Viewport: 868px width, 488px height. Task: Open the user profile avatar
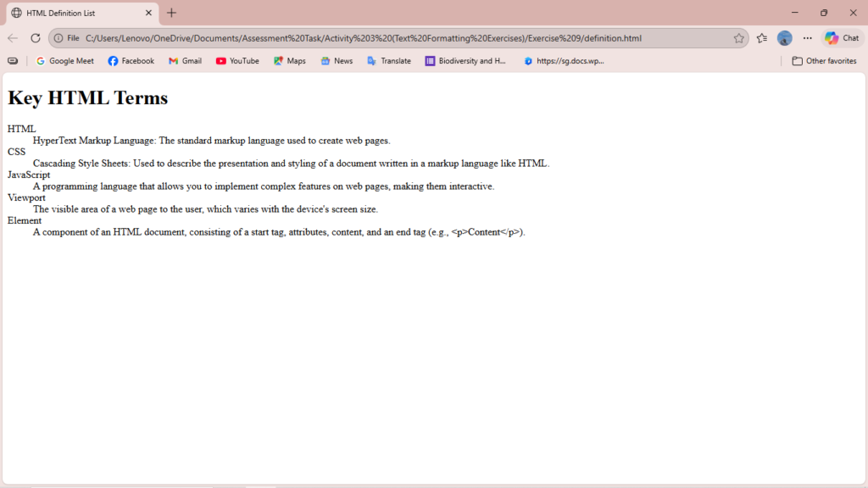[785, 38]
